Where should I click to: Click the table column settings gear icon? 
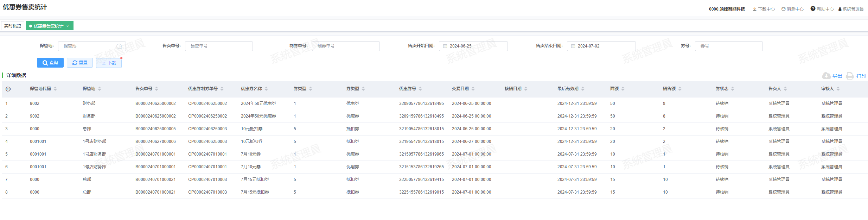(x=8, y=89)
